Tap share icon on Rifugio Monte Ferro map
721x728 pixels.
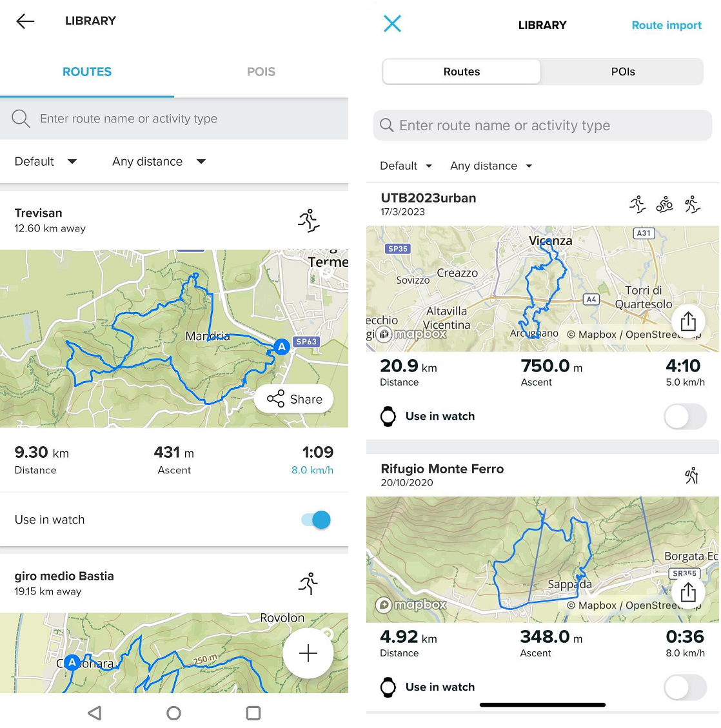688,591
